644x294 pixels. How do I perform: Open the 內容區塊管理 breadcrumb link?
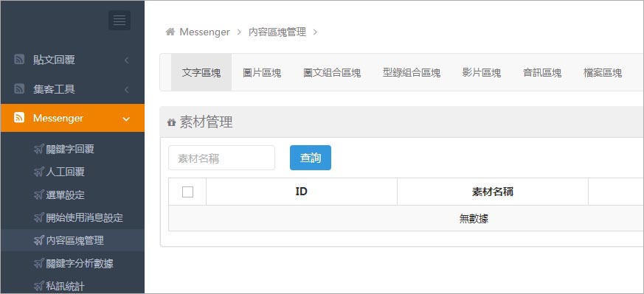click(x=277, y=32)
